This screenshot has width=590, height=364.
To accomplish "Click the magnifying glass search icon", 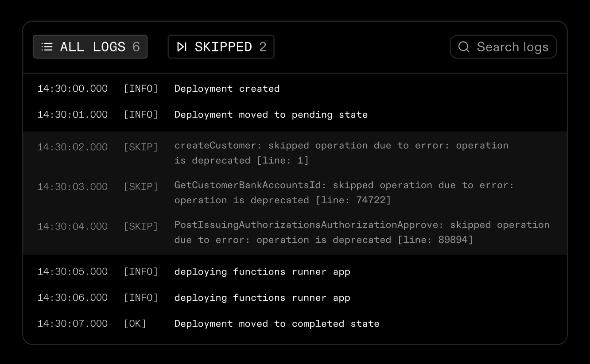I will tap(463, 46).
